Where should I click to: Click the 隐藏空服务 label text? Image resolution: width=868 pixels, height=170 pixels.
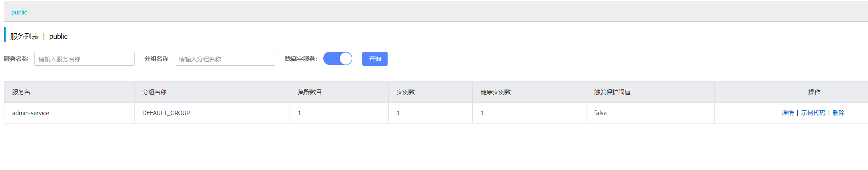click(301, 59)
